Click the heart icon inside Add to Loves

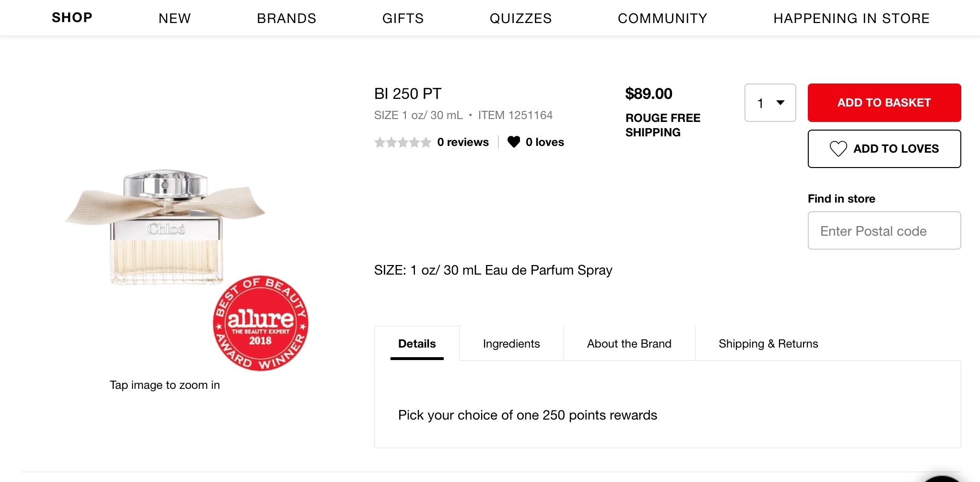pos(838,149)
